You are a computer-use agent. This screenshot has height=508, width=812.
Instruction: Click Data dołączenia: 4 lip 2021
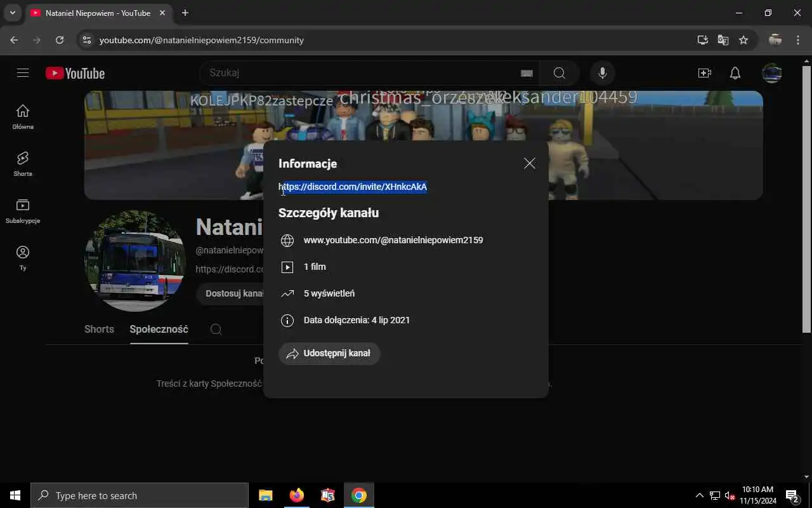(x=357, y=320)
